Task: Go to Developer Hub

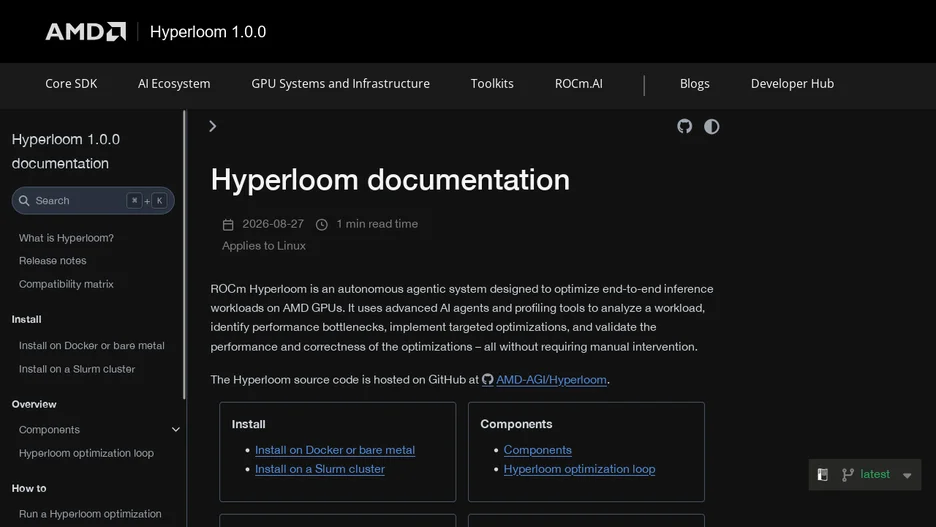Action: click(x=792, y=84)
